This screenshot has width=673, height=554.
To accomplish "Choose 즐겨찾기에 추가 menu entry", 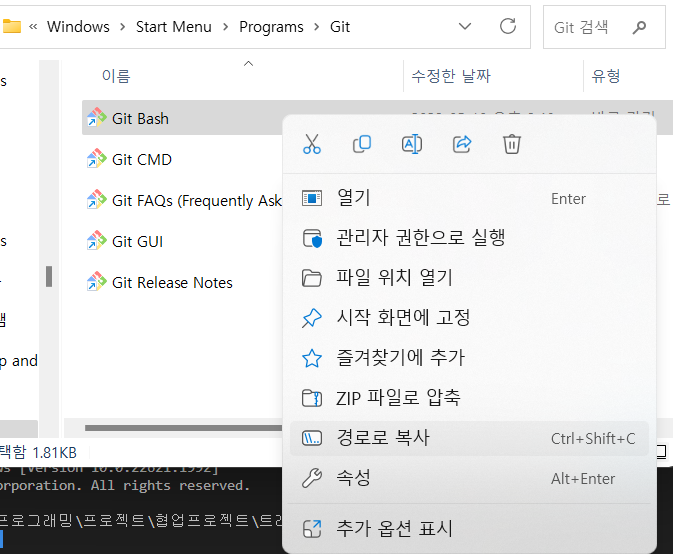I will point(469,357).
